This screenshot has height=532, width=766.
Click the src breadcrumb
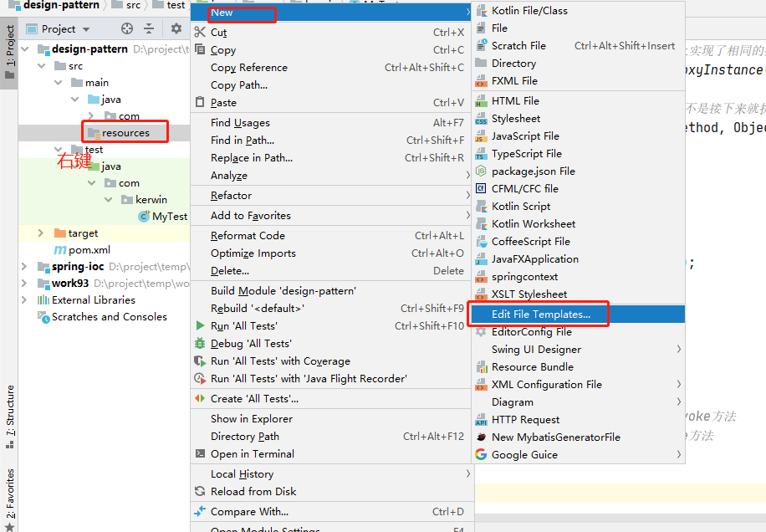click(126, 5)
